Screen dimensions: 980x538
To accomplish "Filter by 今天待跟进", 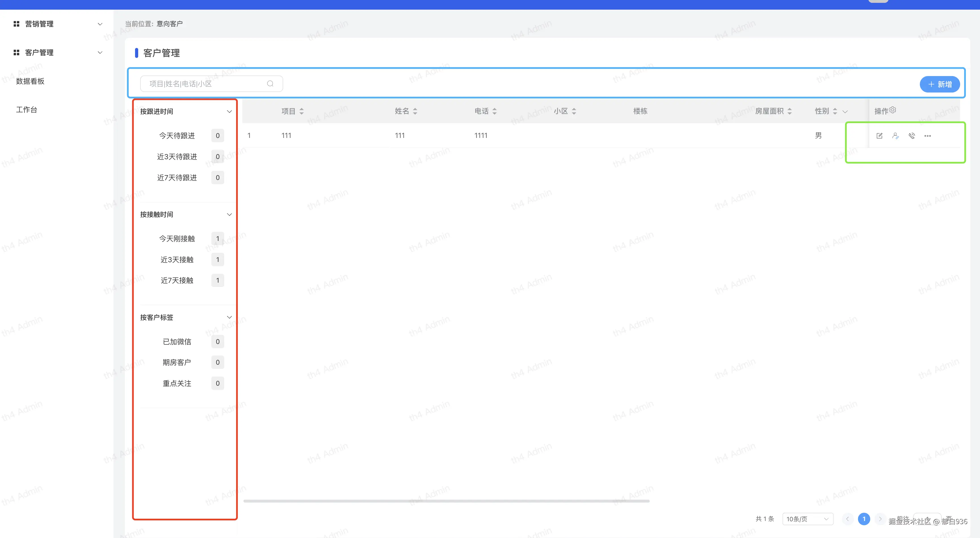I will (x=177, y=136).
